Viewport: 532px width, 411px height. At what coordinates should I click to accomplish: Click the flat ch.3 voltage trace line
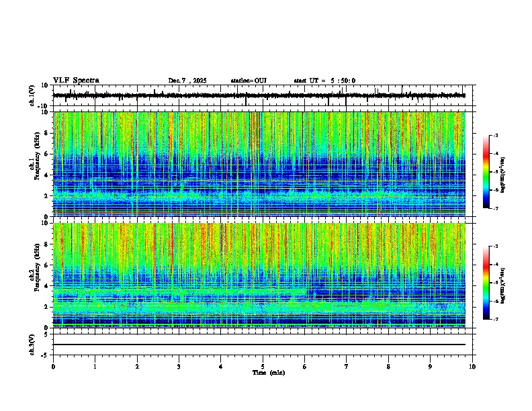click(x=259, y=345)
